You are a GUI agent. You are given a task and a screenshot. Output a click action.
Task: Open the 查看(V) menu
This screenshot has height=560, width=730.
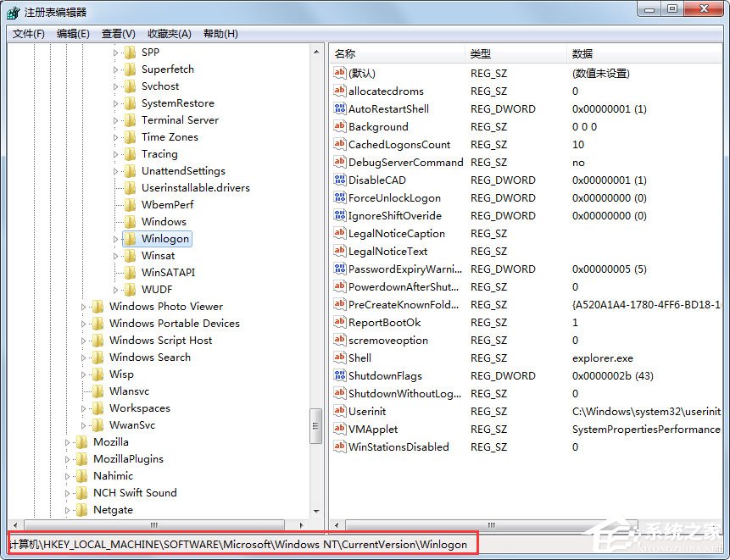point(116,34)
